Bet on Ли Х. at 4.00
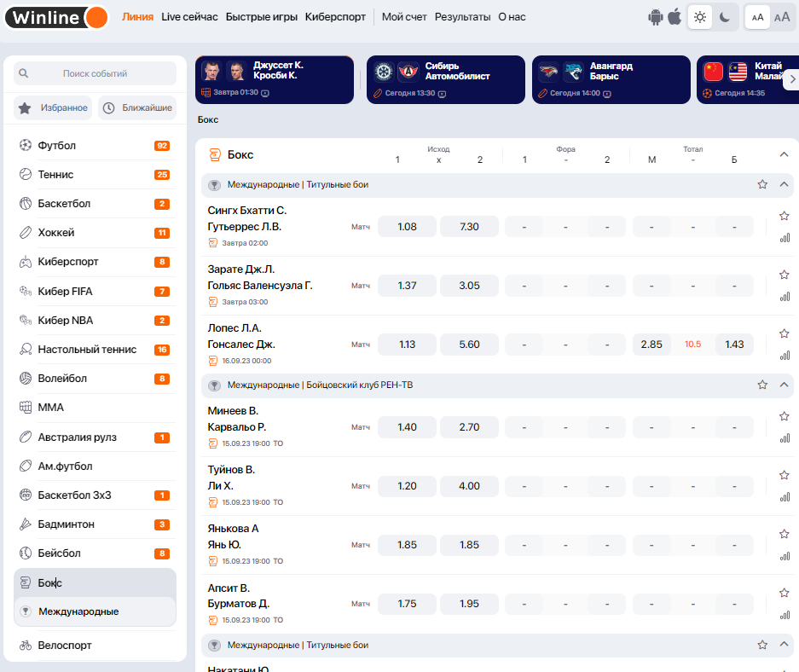Image resolution: width=799 pixels, height=672 pixels. [x=469, y=486]
